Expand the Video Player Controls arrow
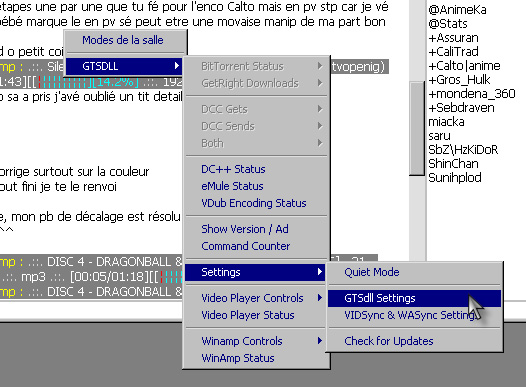Viewport: 526px width, 387px height. 320,298
